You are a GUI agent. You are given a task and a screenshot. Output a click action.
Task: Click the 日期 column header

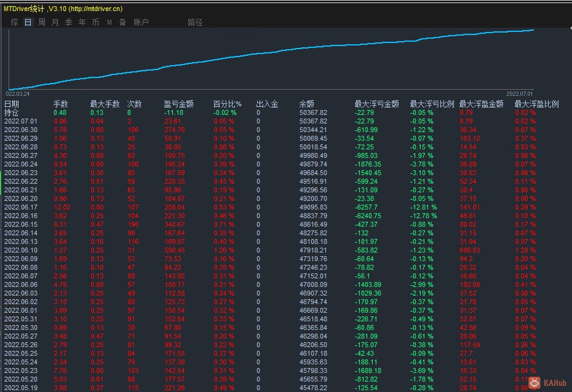click(x=12, y=104)
